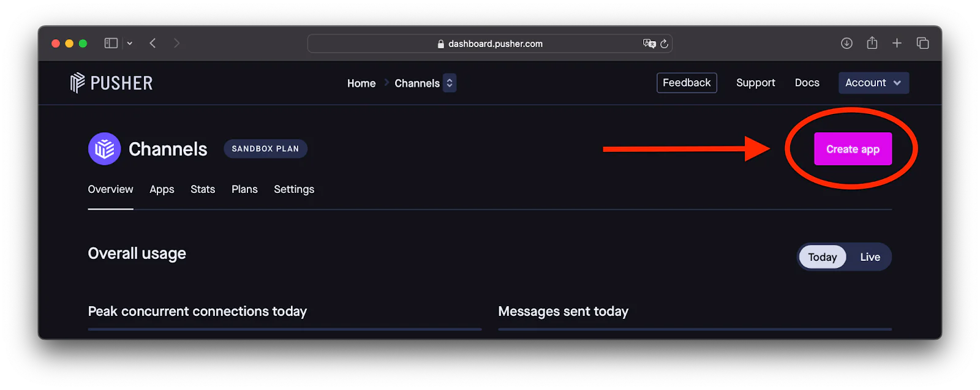Viewport: 980px width, 390px height.
Task: Click Messages sent today label
Action: [x=563, y=311]
